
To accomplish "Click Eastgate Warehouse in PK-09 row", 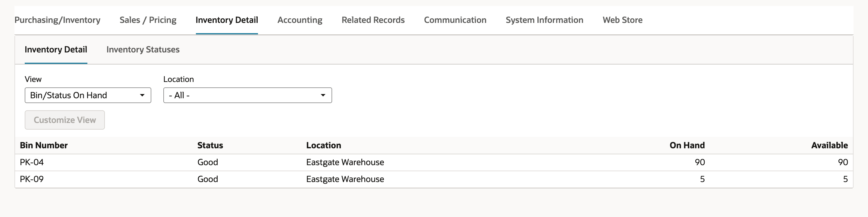I will [345, 179].
